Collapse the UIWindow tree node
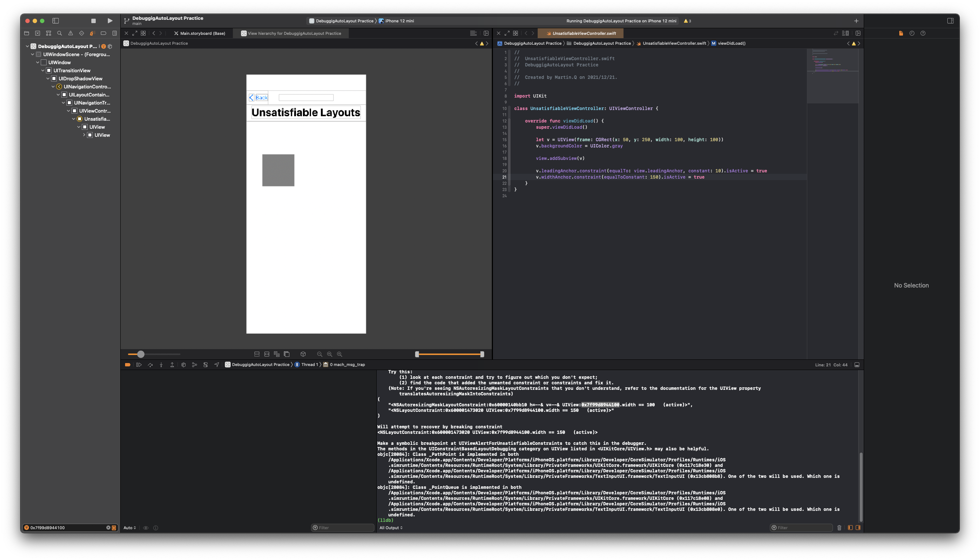Image resolution: width=980 pixels, height=560 pixels. pyautogui.click(x=38, y=62)
